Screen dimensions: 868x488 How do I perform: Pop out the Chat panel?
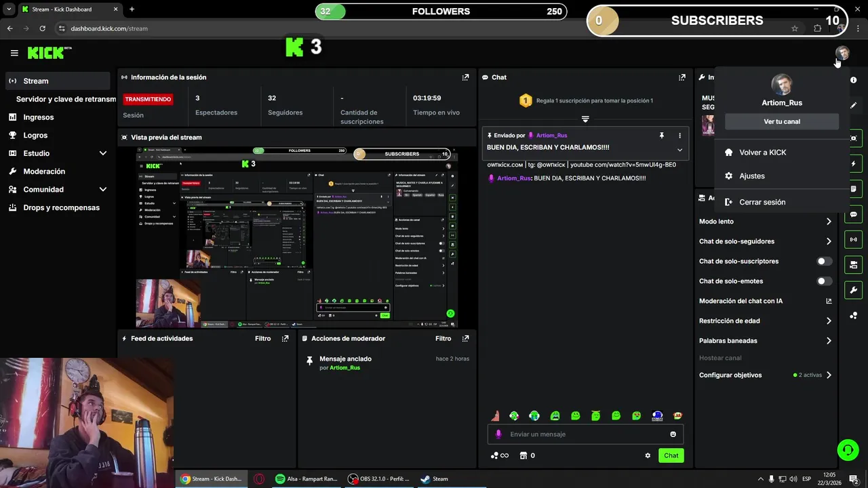pos(682,77)
